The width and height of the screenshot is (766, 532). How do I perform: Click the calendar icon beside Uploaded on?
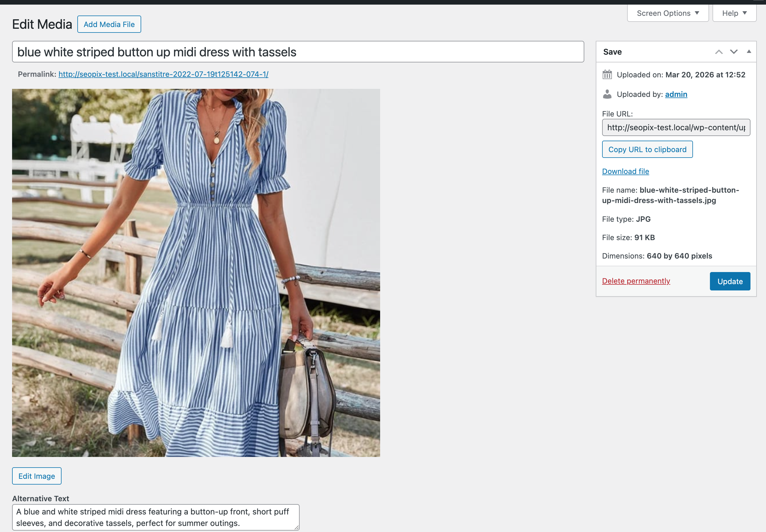click(607, 75)
